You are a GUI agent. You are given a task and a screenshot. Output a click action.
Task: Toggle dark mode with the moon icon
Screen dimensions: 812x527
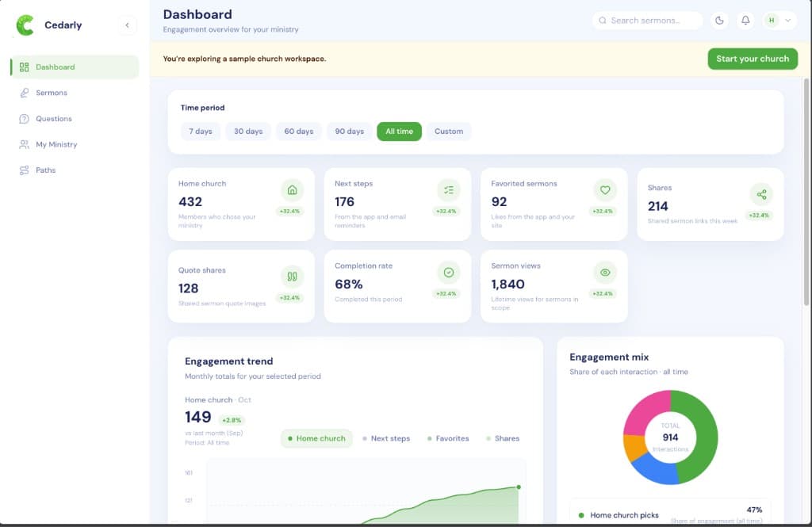pos(719,20)
